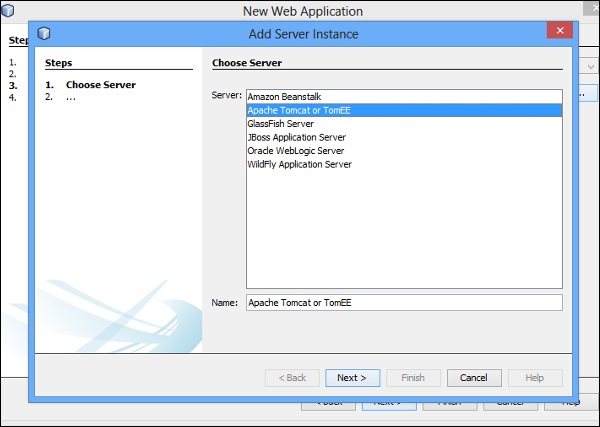
Task: Cancel the Add Server Instance dialog
Action: tap(474, 378)
